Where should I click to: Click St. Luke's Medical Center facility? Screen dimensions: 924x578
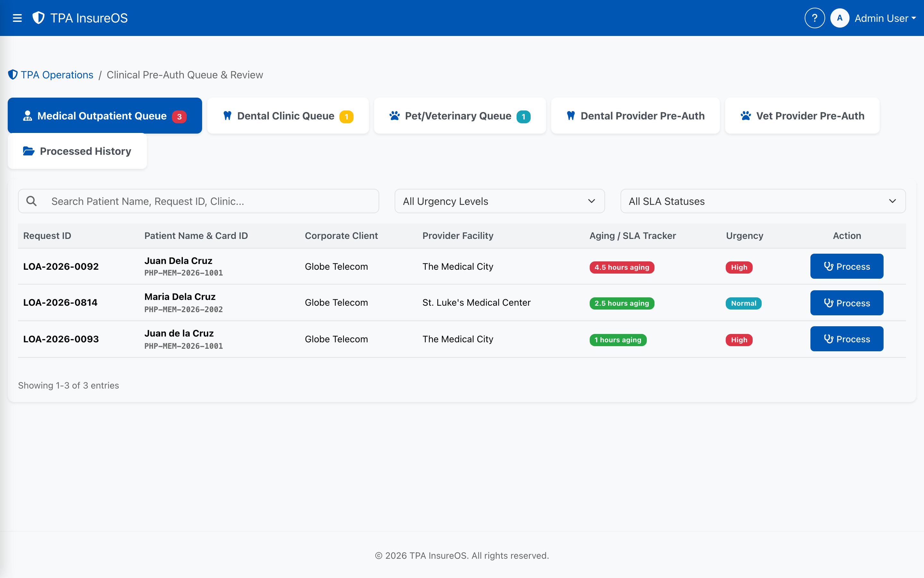click(x=476, y=302)
